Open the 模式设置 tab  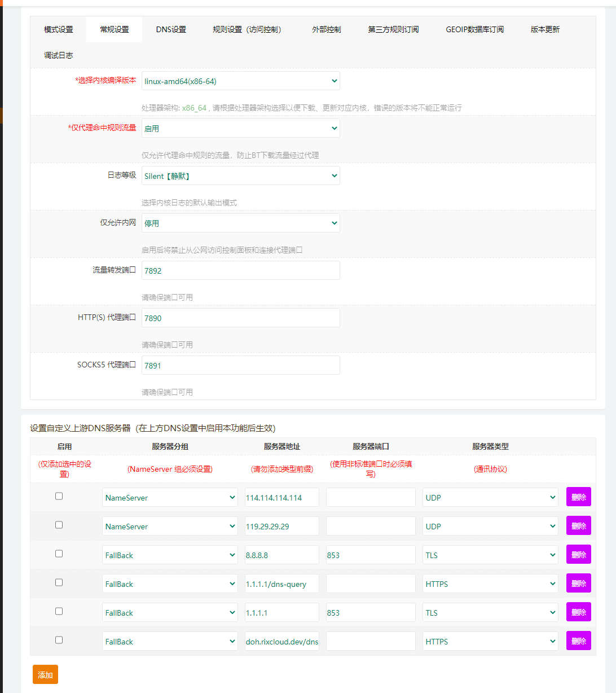click(x=58, y=29)
